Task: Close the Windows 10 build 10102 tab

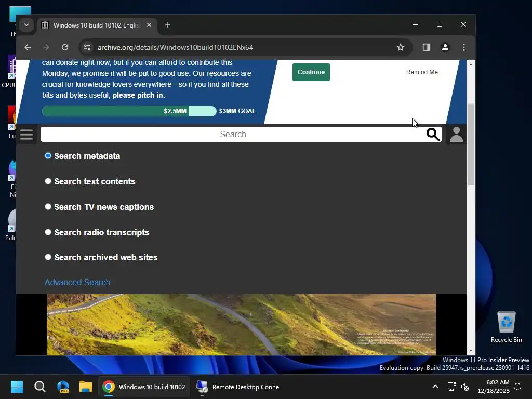Action: (149, 25)
